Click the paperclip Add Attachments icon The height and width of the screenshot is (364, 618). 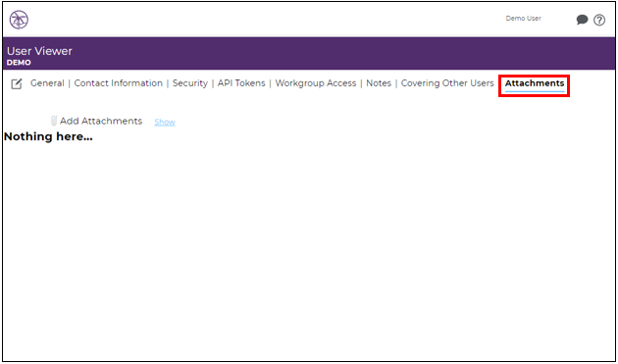pos(54,121)
